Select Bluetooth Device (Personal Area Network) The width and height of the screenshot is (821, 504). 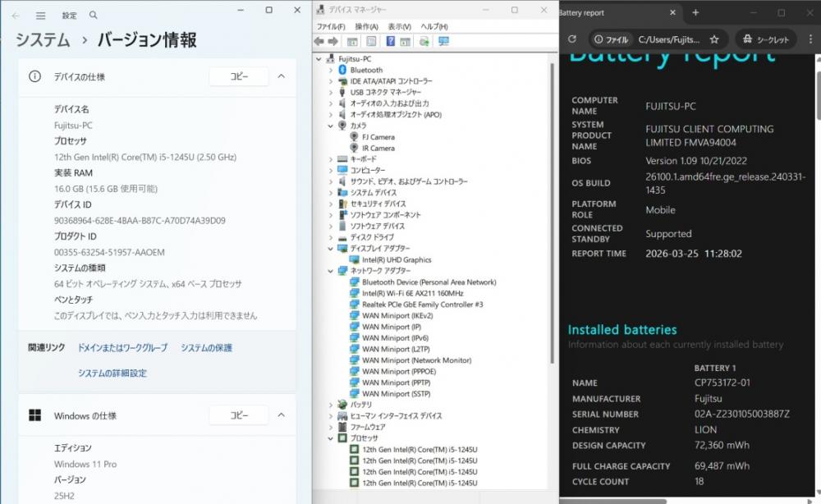pyautogui.click(x=429, y=282)
